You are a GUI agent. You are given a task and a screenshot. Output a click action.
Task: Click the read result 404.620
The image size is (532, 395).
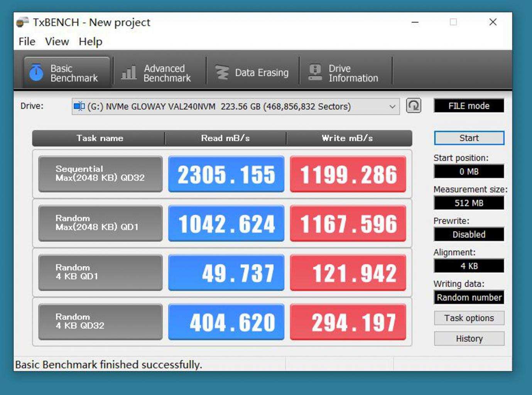click(x=226, y=322)
